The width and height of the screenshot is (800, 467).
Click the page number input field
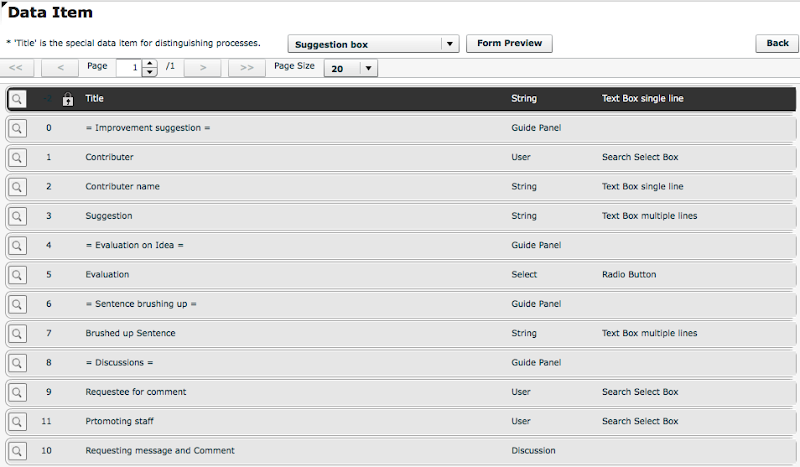129,68
